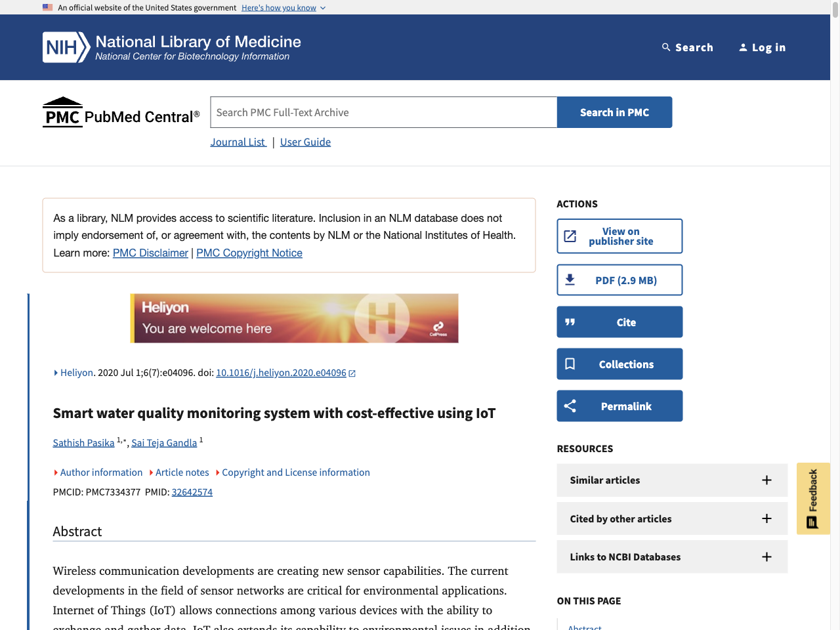Screen dimensions: 840x630
Task: Click the share icon on the Permalink button
Action: coord(570,406)
